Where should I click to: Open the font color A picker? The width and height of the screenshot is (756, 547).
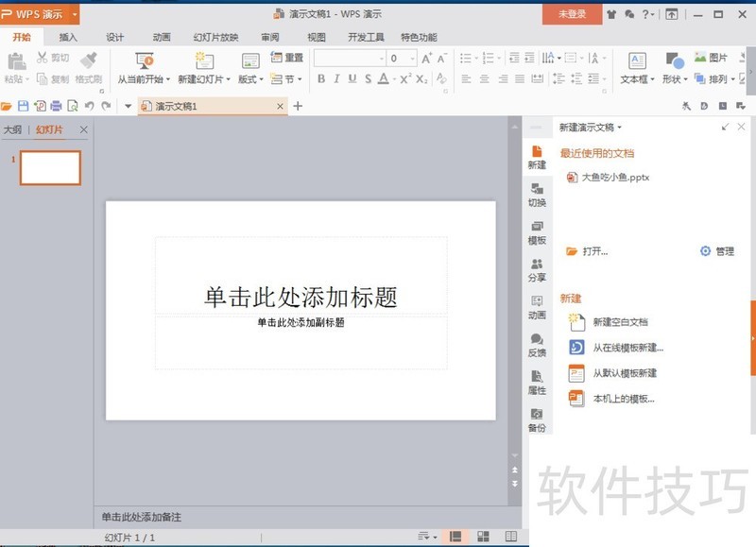click(x=384, y=78)
